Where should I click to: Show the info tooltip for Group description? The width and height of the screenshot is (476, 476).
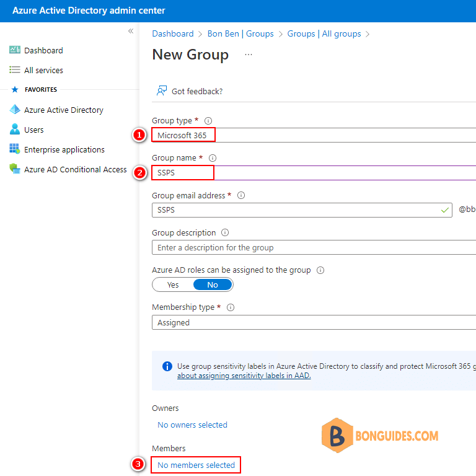click(x=224, y=232)
